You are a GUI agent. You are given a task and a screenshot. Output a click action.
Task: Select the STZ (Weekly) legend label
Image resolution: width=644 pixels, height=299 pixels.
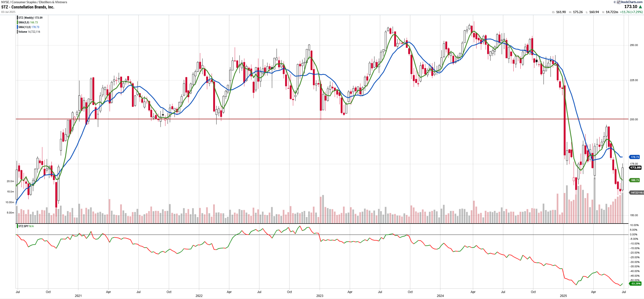[x=30, y=18]
